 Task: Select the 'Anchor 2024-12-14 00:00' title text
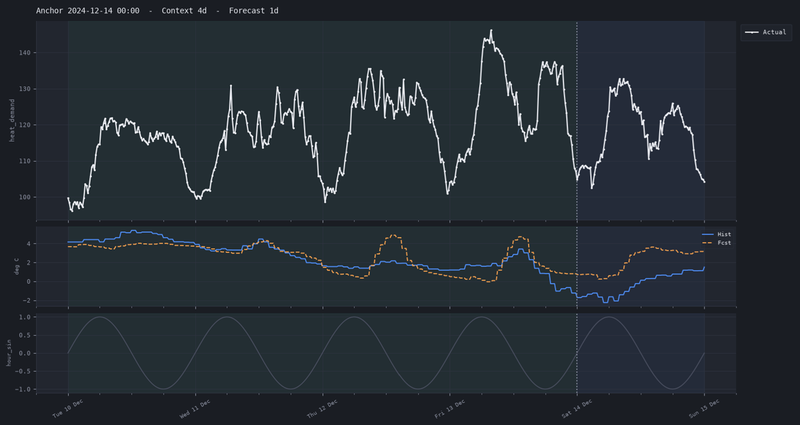[x=87, y=11]
